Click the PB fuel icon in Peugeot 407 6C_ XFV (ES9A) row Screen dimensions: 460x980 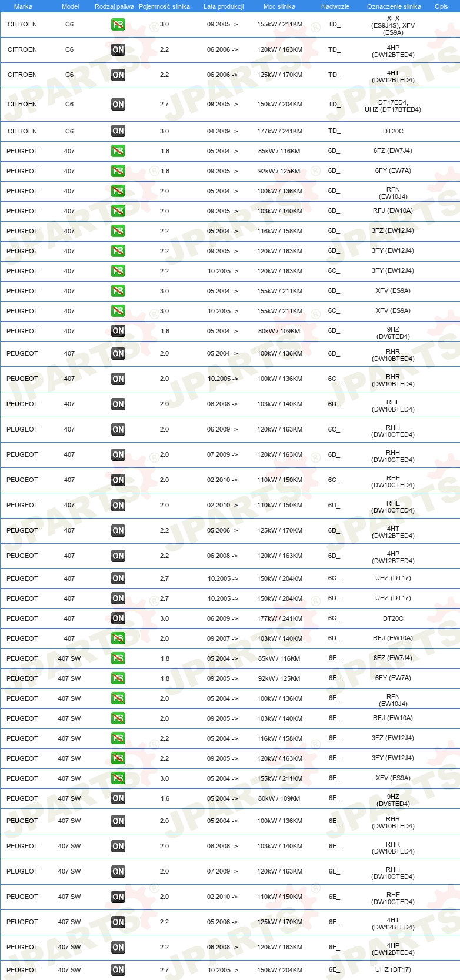[x=118, y=311]
